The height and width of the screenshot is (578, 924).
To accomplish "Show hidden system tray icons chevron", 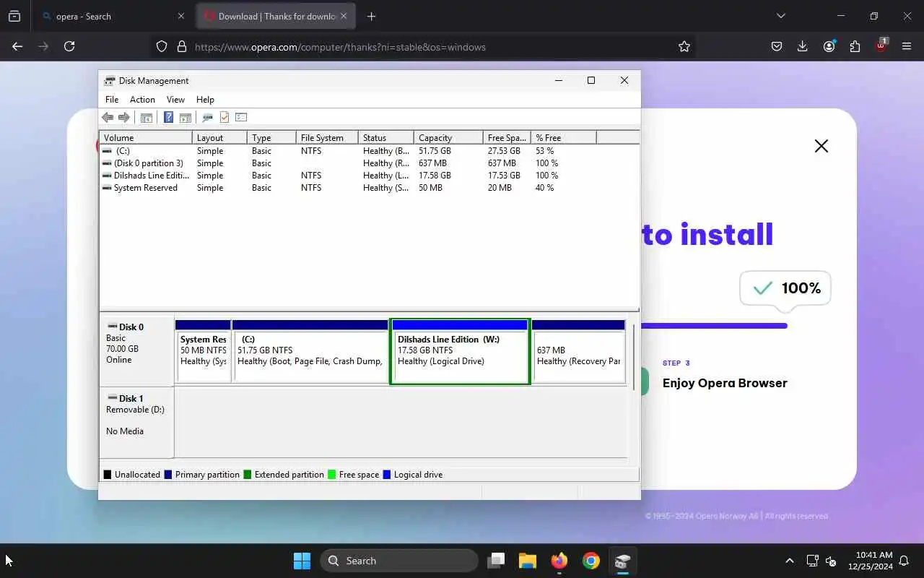I will [x=790, y=561].
